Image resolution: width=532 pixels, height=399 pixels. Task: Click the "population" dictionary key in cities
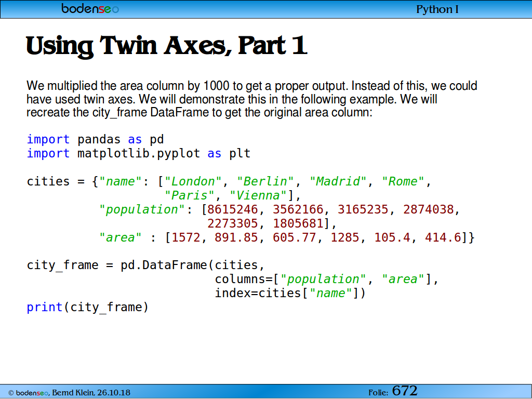point(142,209)
